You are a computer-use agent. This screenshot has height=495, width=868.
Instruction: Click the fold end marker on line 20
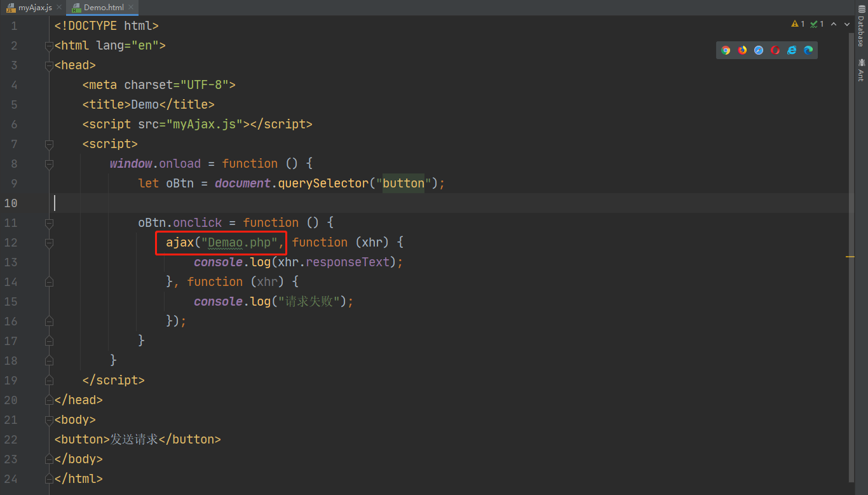click(49, 400)
